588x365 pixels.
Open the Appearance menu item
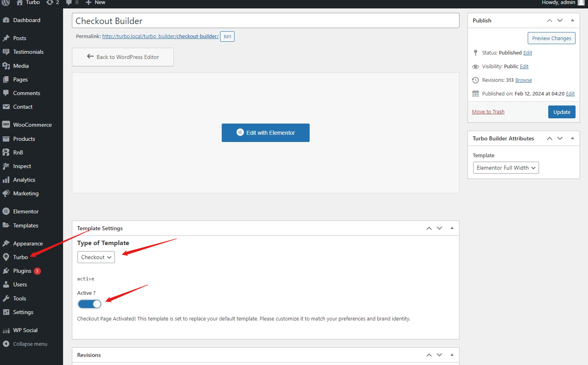point(31,243)
